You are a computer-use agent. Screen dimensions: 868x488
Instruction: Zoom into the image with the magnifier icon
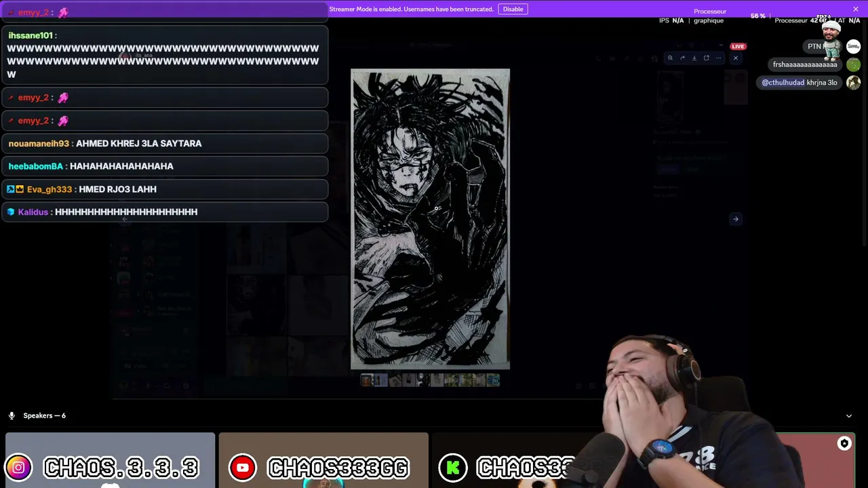[x=670, y=58]
